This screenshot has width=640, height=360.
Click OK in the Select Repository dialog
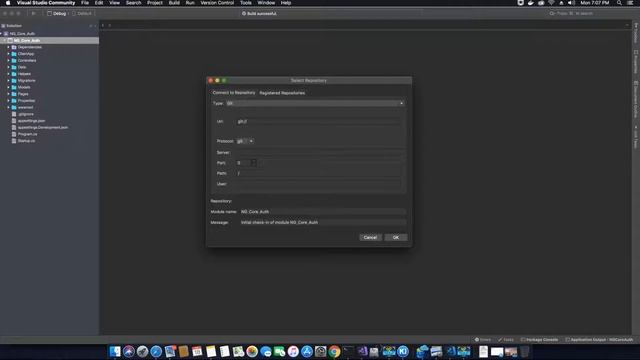point(396,237)
